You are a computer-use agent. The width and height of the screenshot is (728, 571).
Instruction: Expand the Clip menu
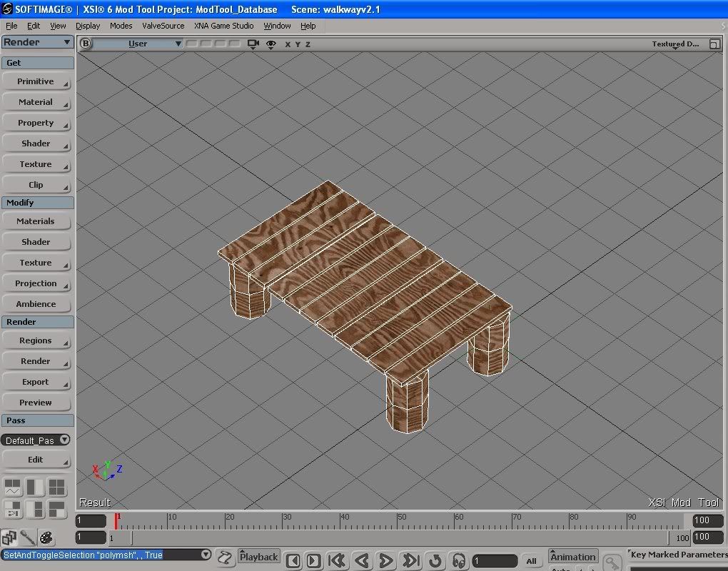tap(36, 185)
